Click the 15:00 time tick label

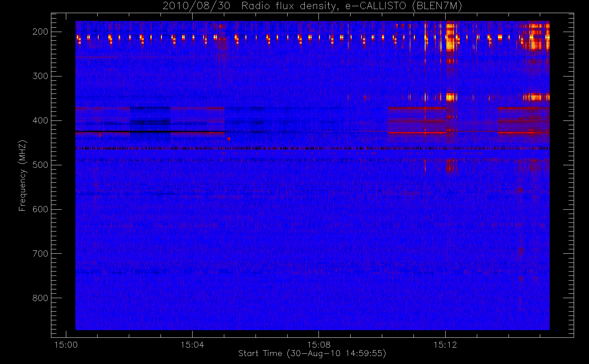(66, 345)
